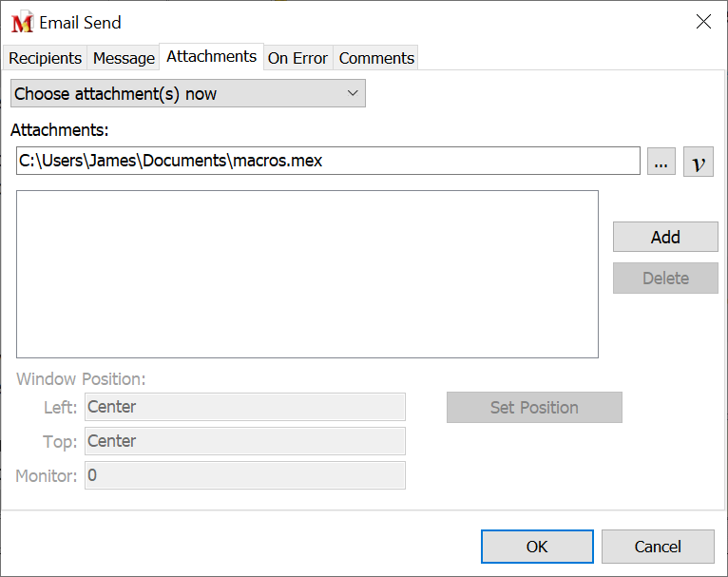
Task: Go to the On Error tab
Action: 297,58
